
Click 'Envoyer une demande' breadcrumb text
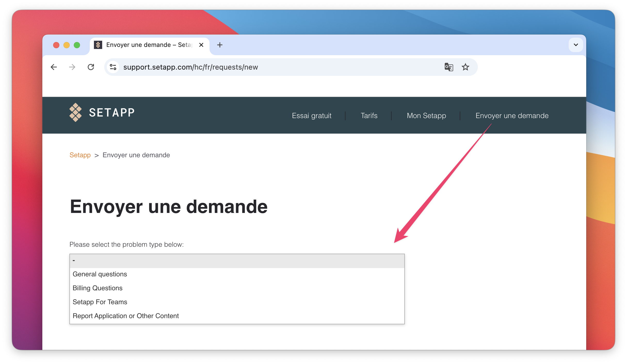[x=136, y=155]
